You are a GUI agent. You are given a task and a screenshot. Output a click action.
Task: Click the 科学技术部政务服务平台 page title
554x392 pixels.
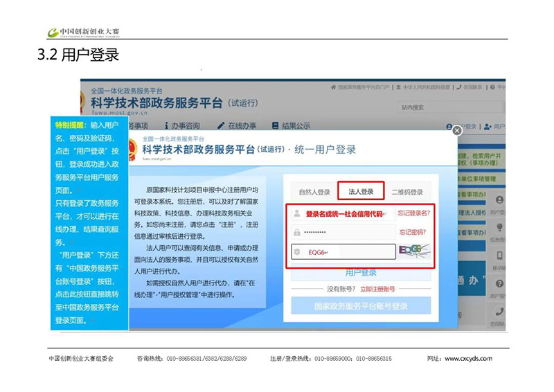pyautogui.click(x=157, y=103)
